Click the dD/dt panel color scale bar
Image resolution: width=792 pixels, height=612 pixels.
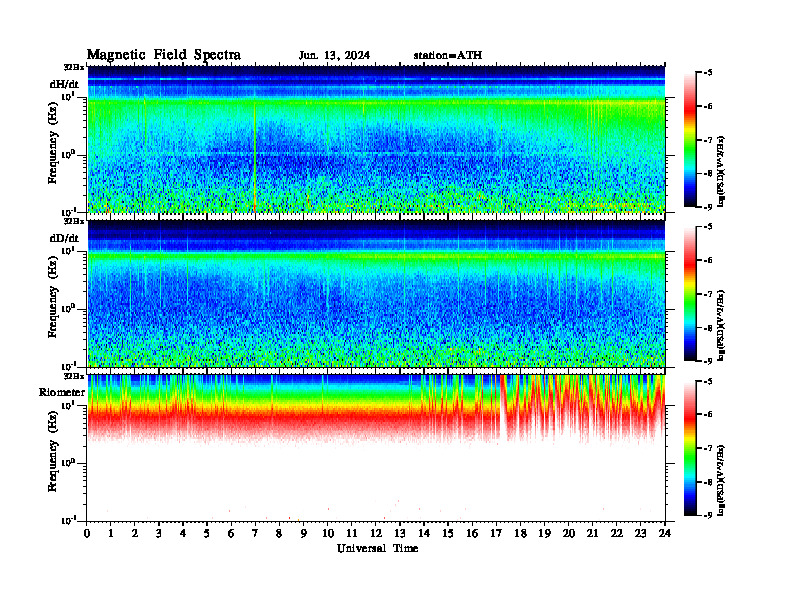tap(690, 294)
